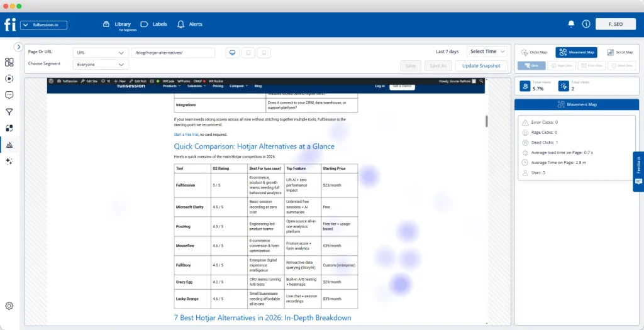Open the fullsession.io site dropdown
Viewport: 644px width, 330px height.
[x=43, y=25]
